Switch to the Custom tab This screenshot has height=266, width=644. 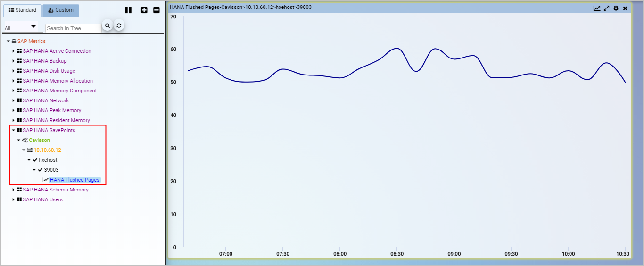[61, 10]
